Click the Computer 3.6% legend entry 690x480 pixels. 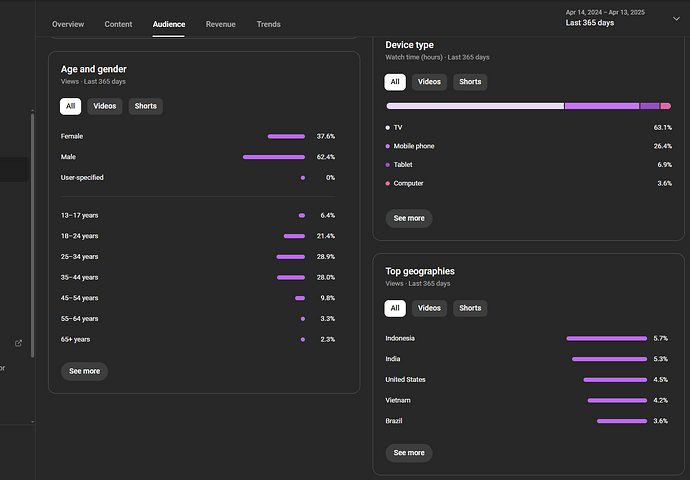point(529,183)
